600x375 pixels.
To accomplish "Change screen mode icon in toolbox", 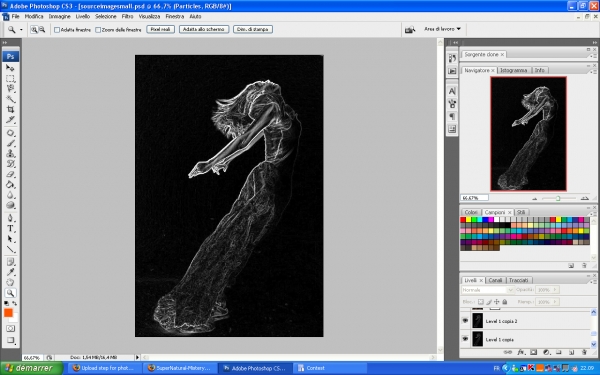I will click(10, 340).
